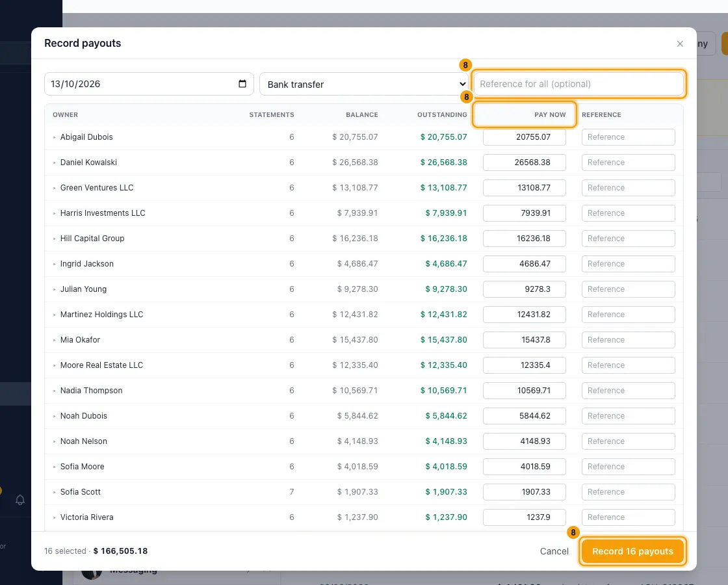
Task: Click the Reference field for Noah Dubois
Action: click(x=628, y=415)
